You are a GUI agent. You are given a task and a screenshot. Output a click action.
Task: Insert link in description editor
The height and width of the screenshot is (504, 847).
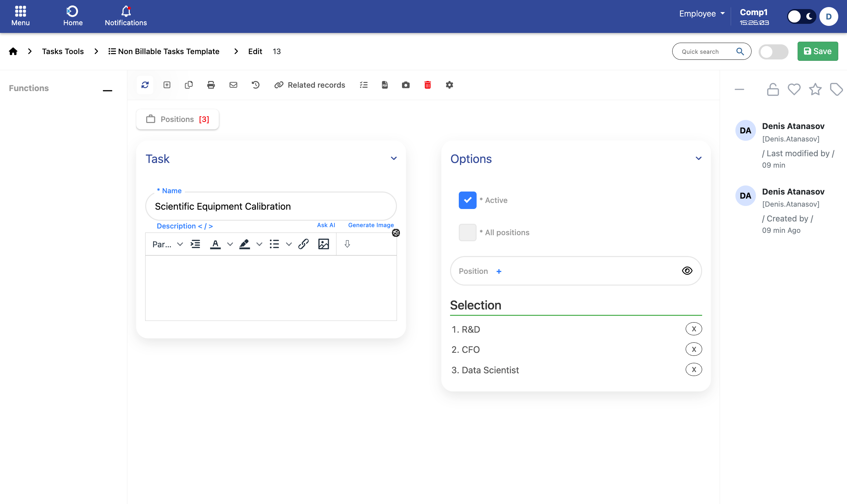coord(303,244)
